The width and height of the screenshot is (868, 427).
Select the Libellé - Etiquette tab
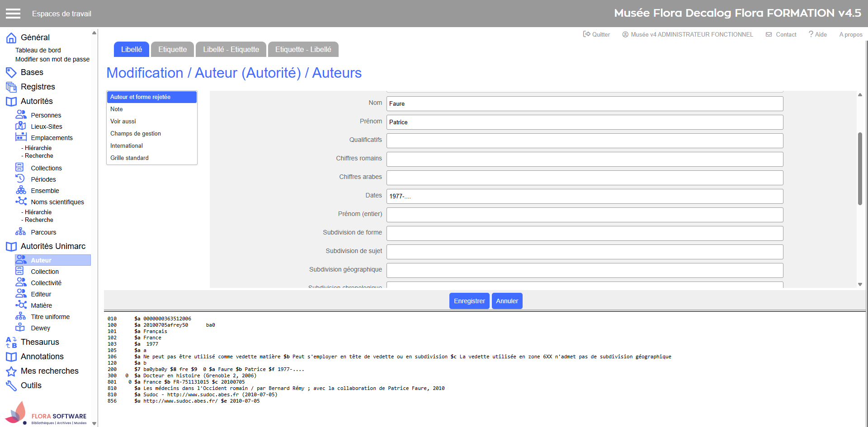coord(231,50)
